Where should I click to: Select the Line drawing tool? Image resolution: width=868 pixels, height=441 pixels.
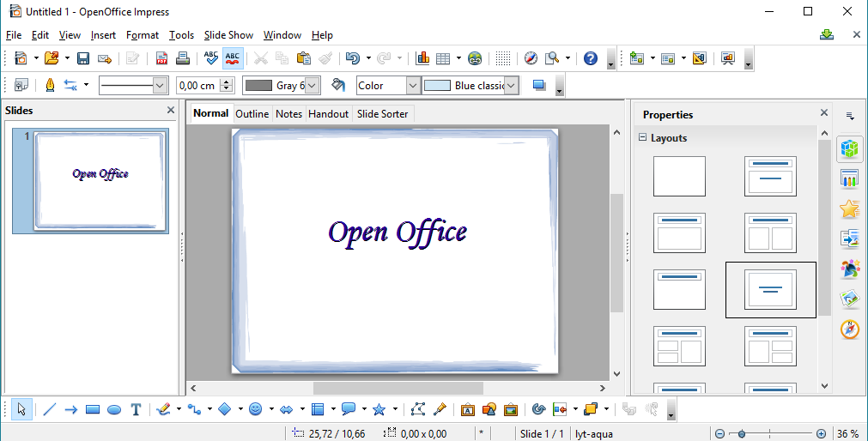(49, 409)
